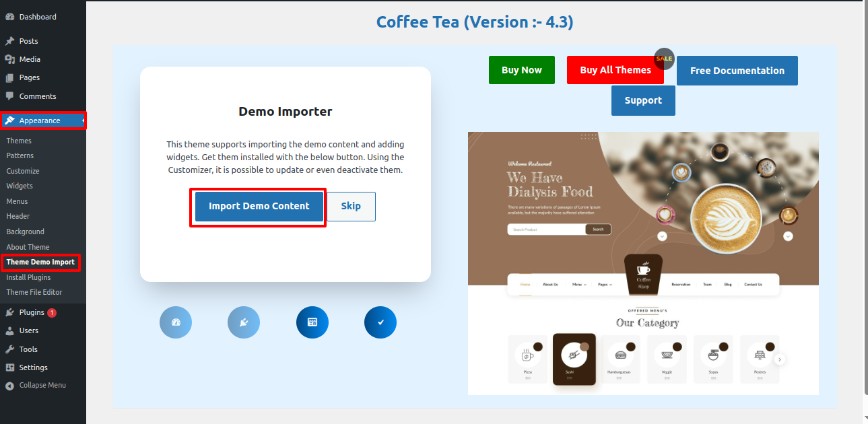Click the Dashboard gauge icon
The image size is (868, 424).
(x=10, y=17)
